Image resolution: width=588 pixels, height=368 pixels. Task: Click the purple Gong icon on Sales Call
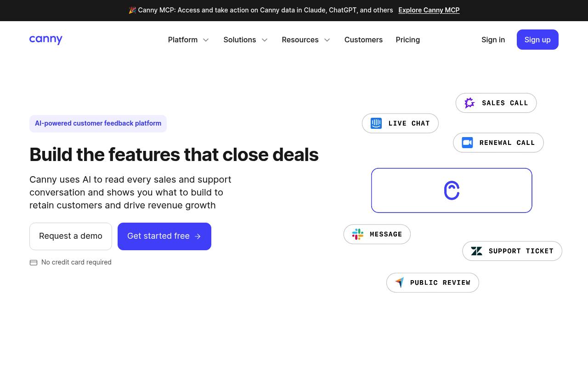click(x=469, y=103)
